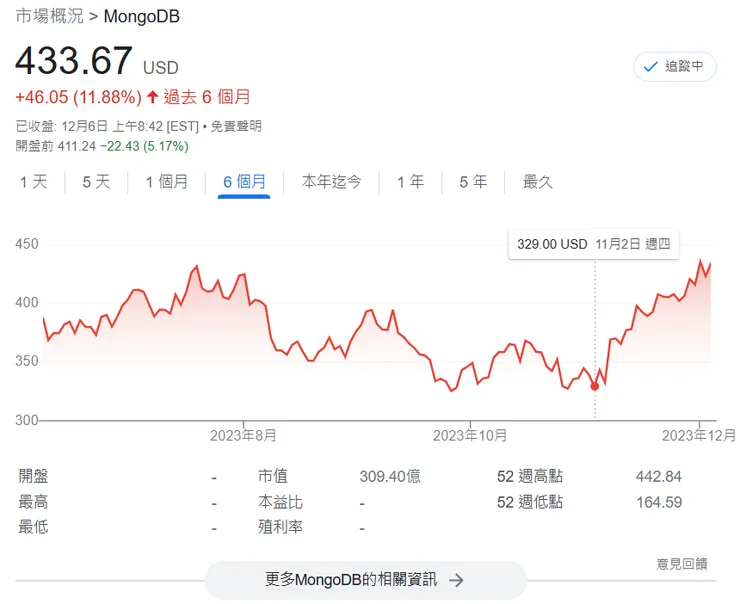Screen dimensions: 740x604
Task: Select the 1 天 time range tab
Action: coord(34,182)
